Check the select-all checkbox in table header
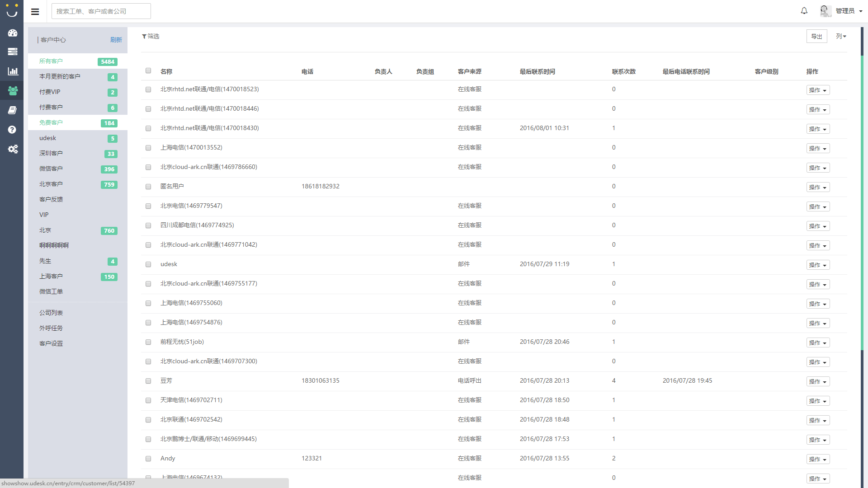Image resolution: width=868 pixels, height=488 pixels. [x=148, y=70]
